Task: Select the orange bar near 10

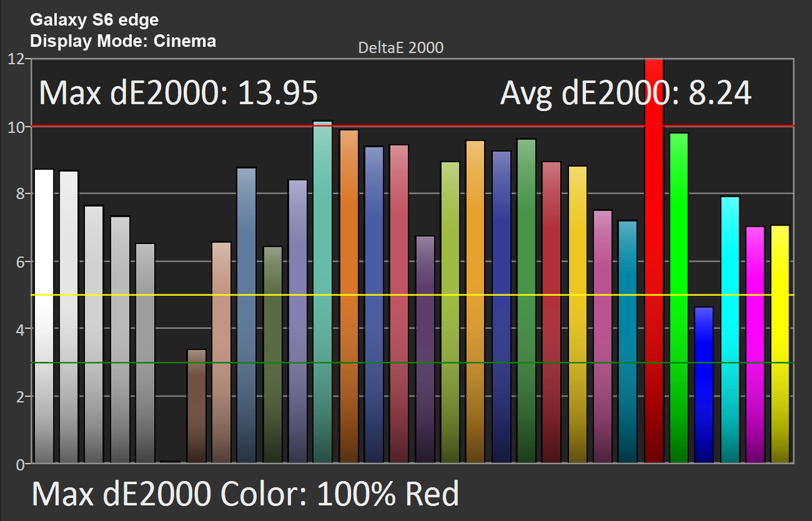Action: pyautogui.click(x=349, y=297)
